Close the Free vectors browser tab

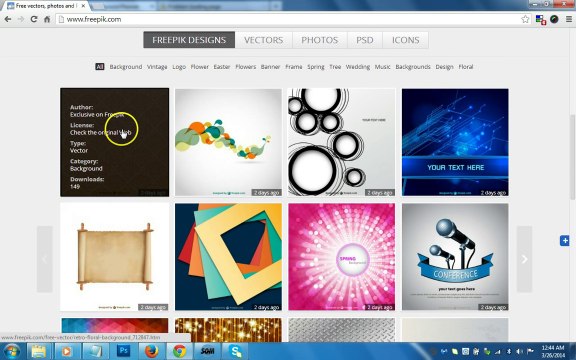coord(84,6)
